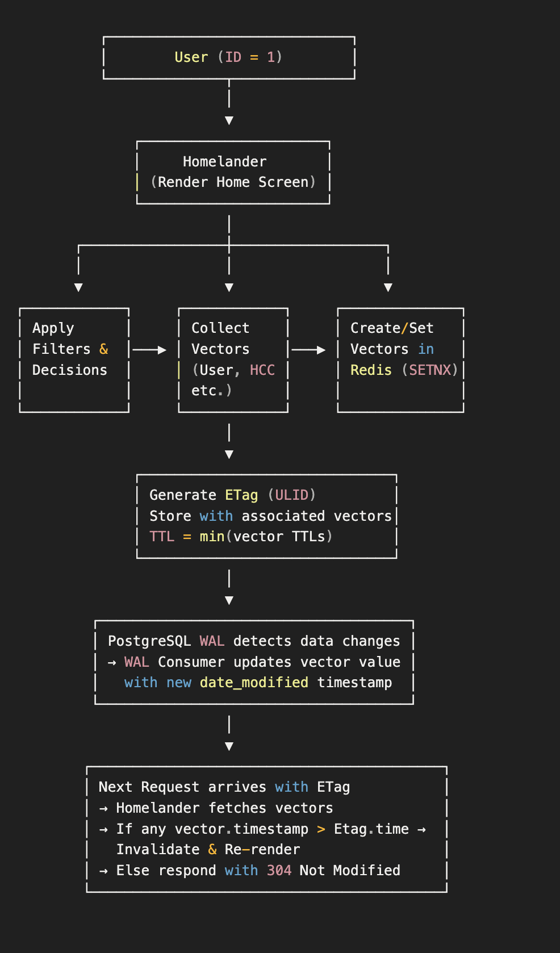This screenshot has width=560, height=953.
Task: Select the TTL = min(vector TTLs) line
Action: pos(241,537)
